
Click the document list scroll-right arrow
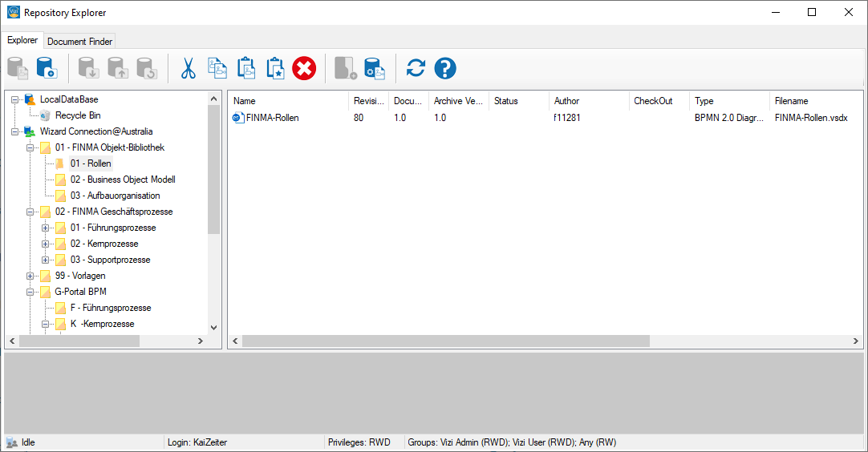coord(856,341)
